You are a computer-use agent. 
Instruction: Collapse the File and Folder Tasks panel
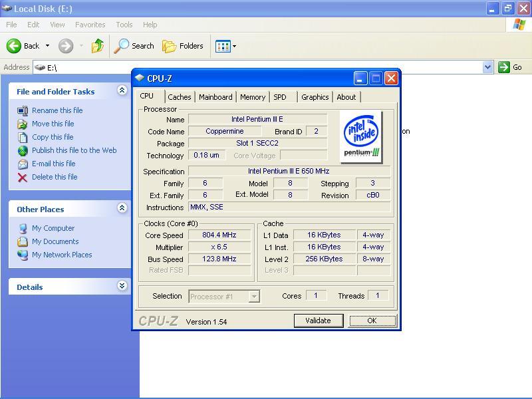click(122, 90)
